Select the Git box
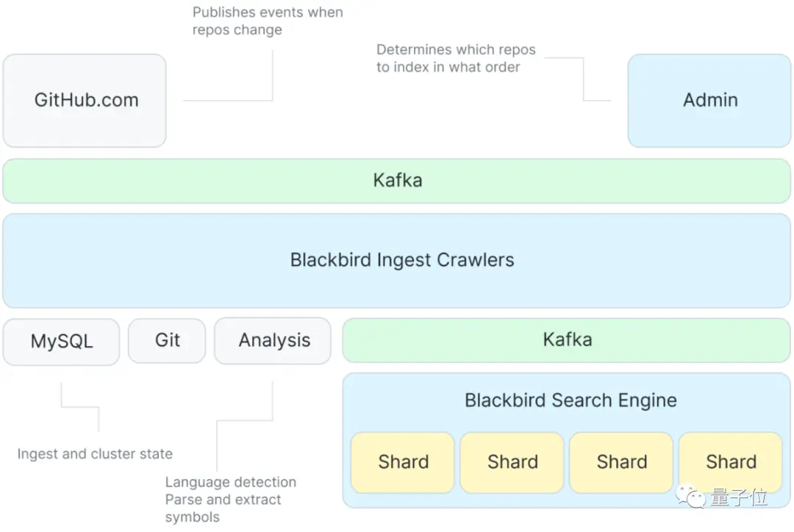 (x=167, y=341)
